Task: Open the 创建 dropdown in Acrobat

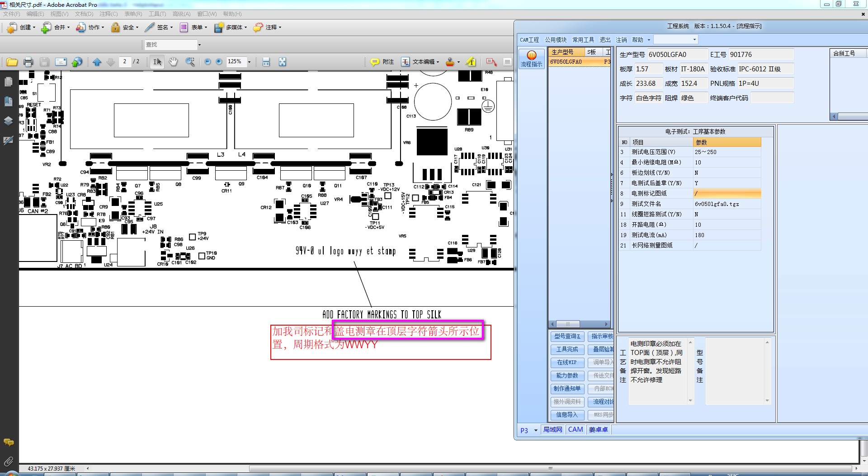Action: [x=21, y=28]
